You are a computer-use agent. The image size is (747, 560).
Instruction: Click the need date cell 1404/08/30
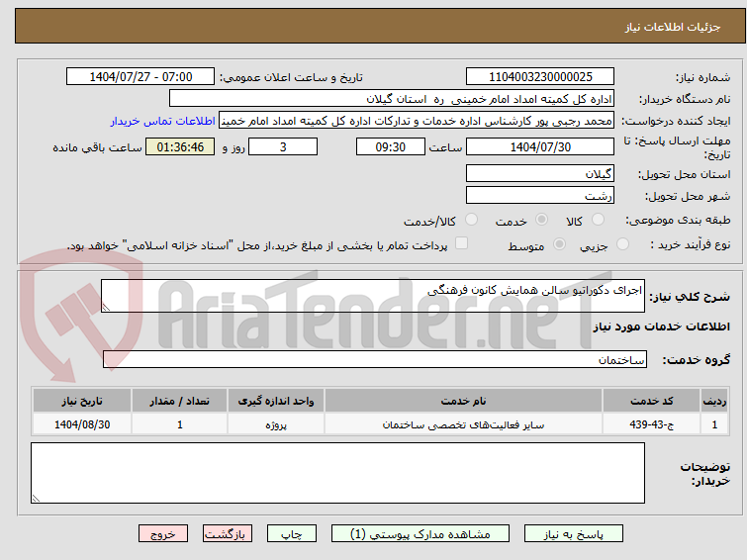tap(82, 424)
